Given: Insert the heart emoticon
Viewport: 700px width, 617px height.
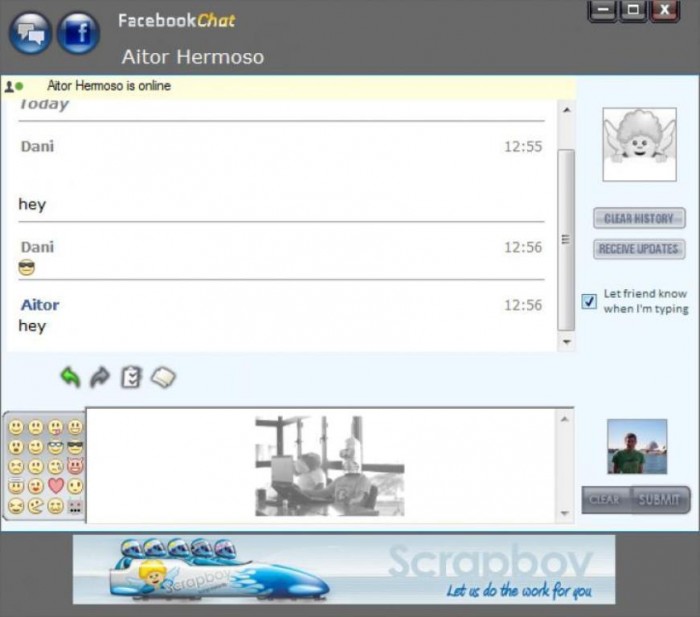Looking at the screenshot, I should click(x=56, y=486).
